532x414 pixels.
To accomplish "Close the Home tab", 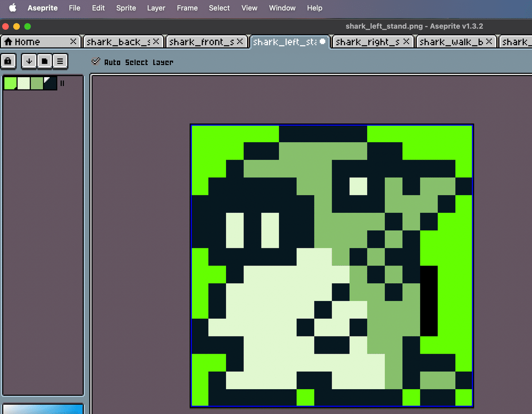I will point(74,41).
